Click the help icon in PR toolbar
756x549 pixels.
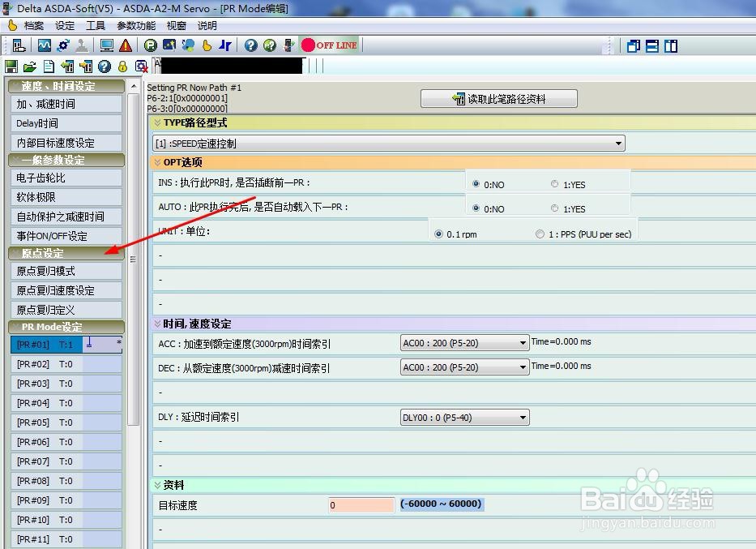105,66
